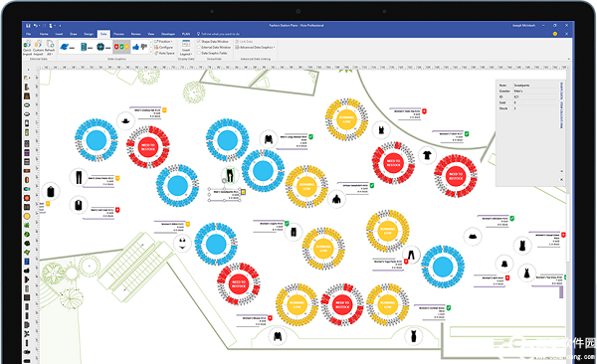Open Advanced Data Graphics dropdown

tap(256, 47)
